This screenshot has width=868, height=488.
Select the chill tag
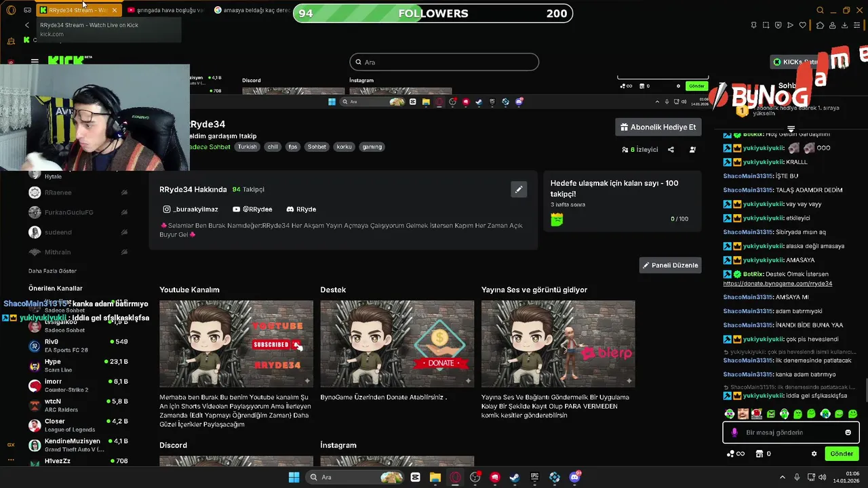point(273,146)
